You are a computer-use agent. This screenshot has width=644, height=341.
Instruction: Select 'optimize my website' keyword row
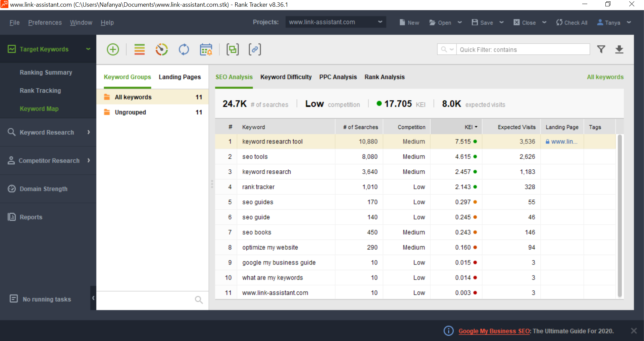415,247
